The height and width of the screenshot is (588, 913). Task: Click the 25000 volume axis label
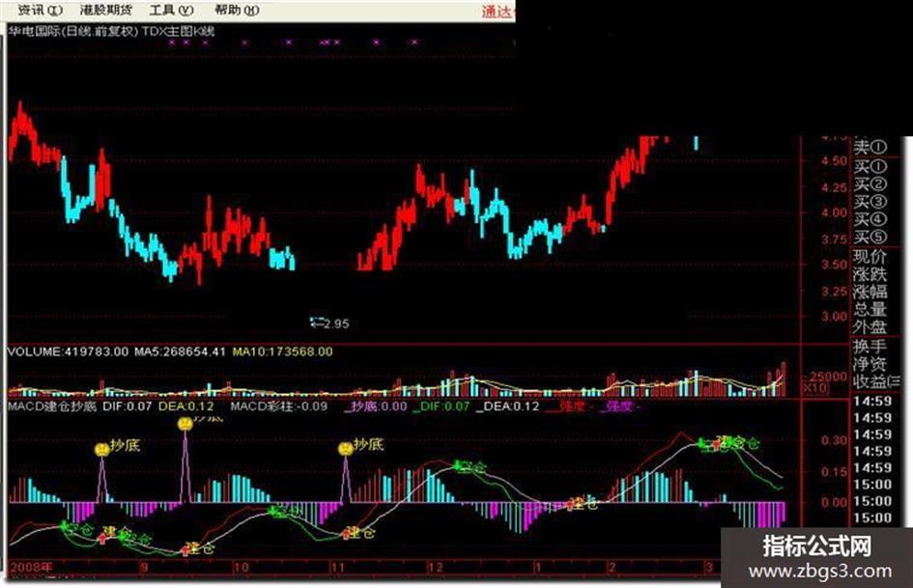829,377
